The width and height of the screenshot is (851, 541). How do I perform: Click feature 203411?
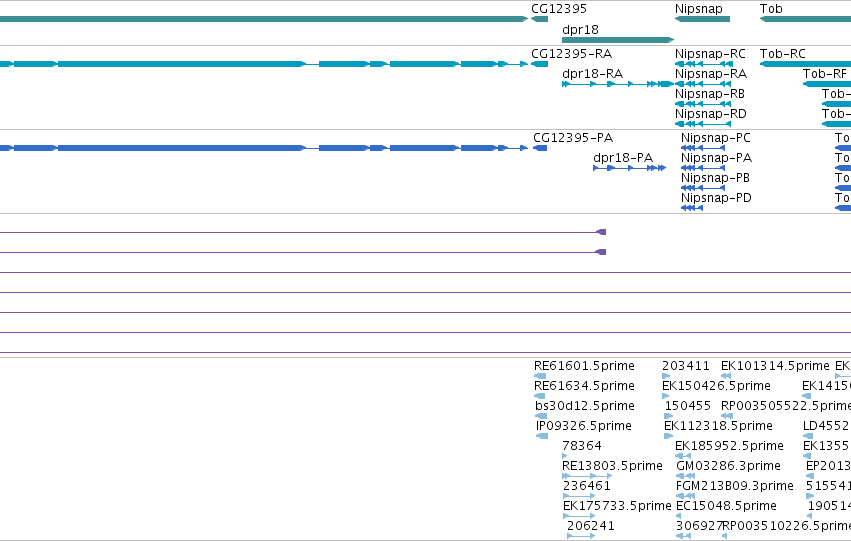point(685,366)
